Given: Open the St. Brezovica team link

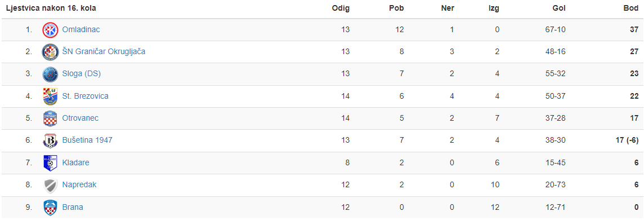Looking at the screenshot, I should pyautogui.click(x=85, y=96).
